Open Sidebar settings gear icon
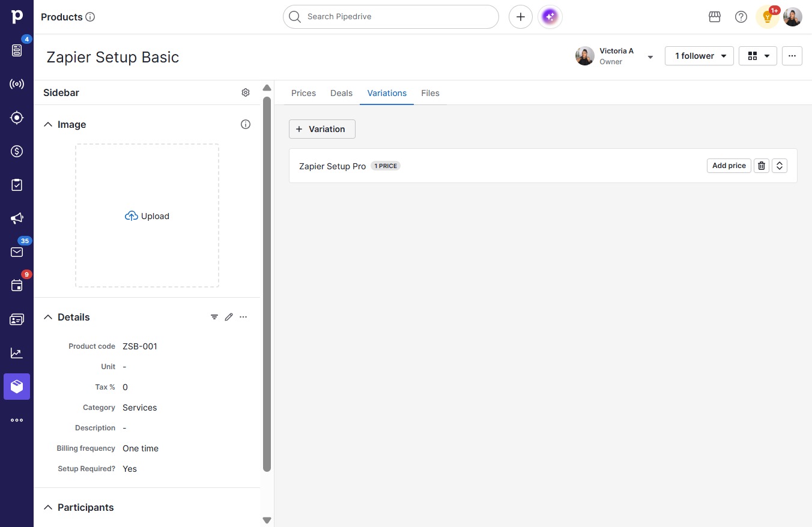 (x=246, y=92)
